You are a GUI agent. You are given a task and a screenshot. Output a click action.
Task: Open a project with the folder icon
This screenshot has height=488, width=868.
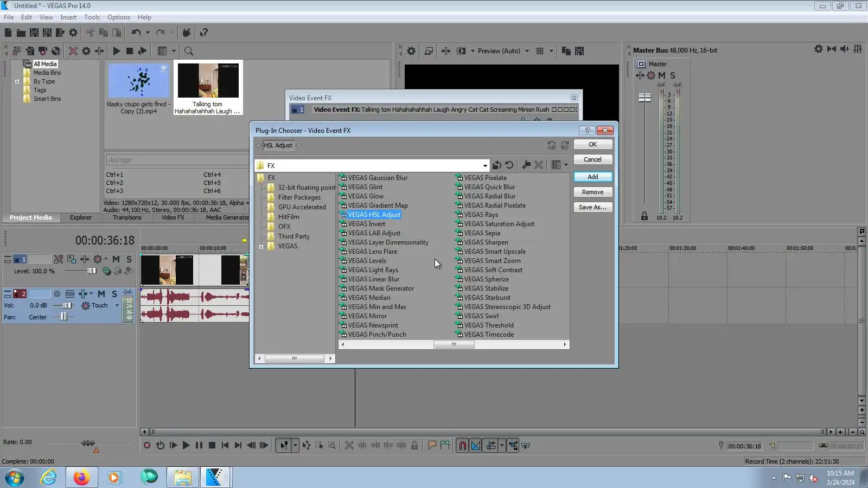coord(21,33)
